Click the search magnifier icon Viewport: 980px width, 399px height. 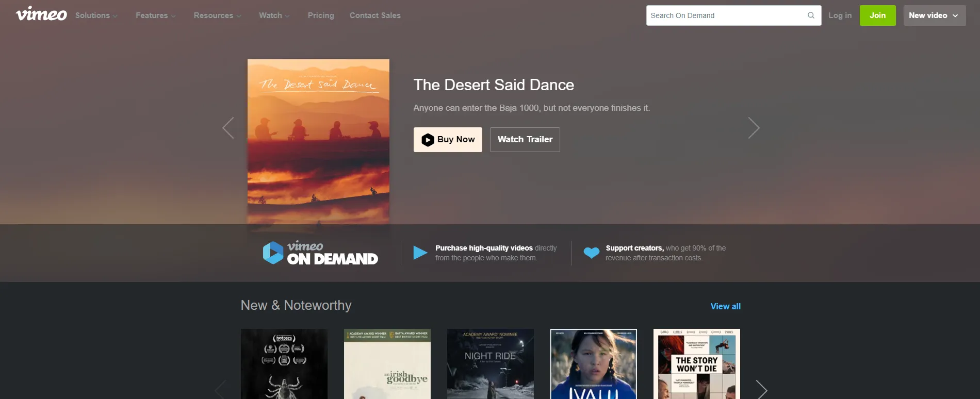(811, 15)
